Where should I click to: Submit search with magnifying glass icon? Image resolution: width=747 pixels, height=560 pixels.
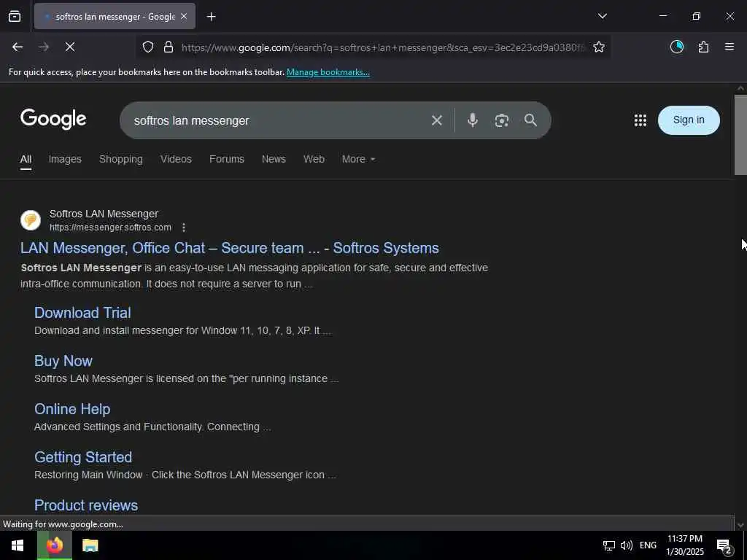pyautogui.click(x=531, y=120)
